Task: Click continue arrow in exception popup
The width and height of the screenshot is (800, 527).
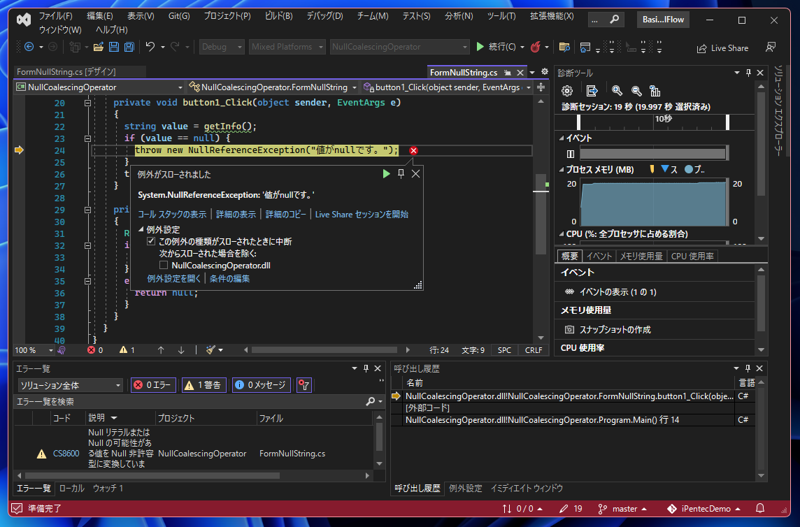Action: [386, 174]
